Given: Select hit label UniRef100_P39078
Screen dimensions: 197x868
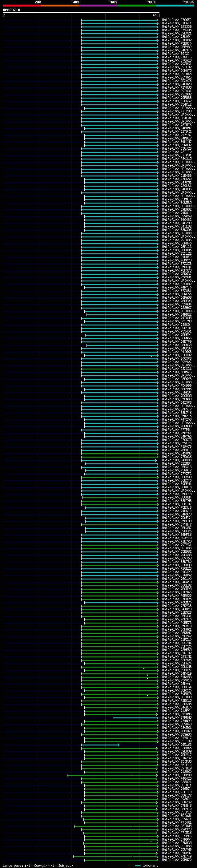Looking at the screenshot, I should [x=176, y=447].
